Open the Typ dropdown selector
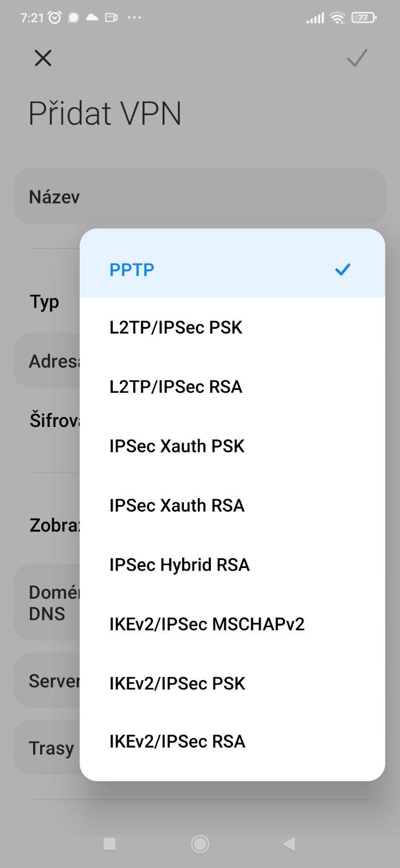The width and height of the screenshot is (400, 868). (44, 301)
